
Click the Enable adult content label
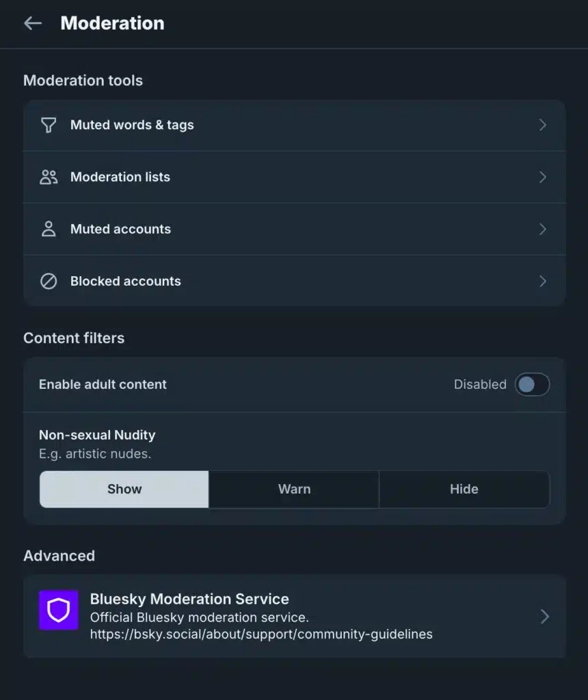(x=103, y=384)
